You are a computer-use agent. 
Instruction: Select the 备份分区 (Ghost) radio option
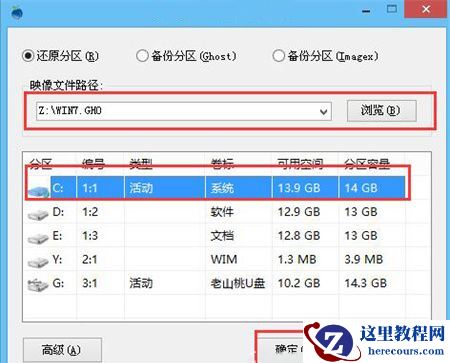[x=142, y=56]
